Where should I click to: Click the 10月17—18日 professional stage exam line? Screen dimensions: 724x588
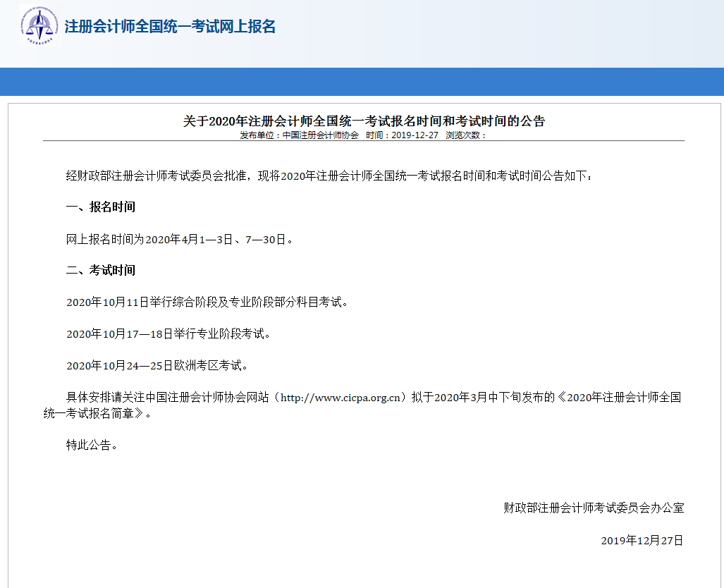pos(169,332)
